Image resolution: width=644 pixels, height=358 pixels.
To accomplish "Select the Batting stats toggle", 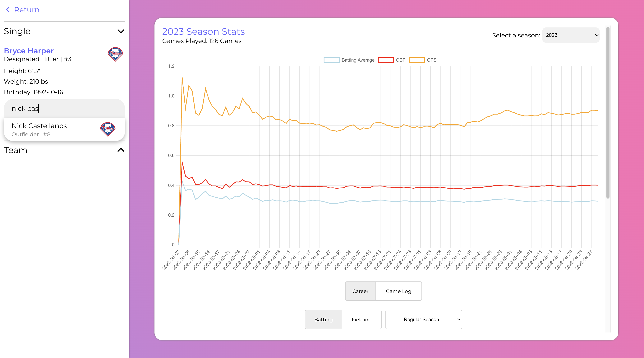I will [x=323, y=319].
